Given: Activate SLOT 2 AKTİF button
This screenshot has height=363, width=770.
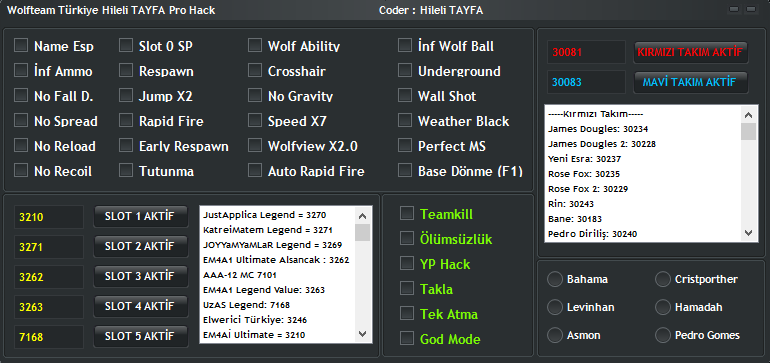Looking at the screenshot, I should pos(140,247).
